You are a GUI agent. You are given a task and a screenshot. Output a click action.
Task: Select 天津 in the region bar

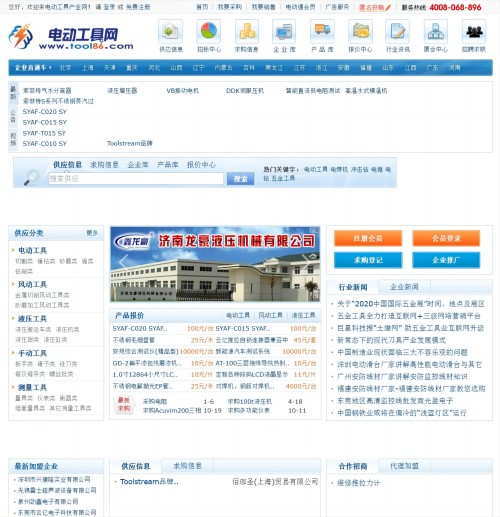[x=110, y=68]
